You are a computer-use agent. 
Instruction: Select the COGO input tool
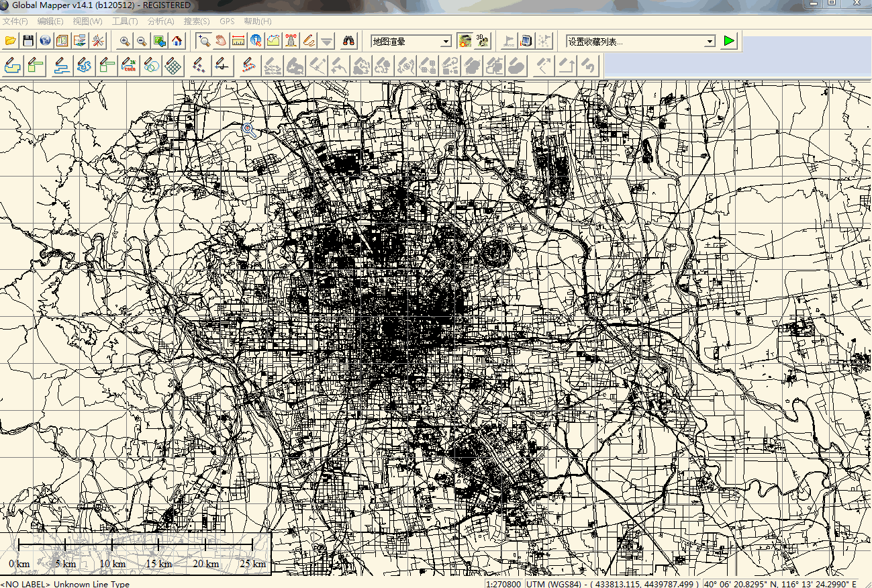tap(129, 65)
